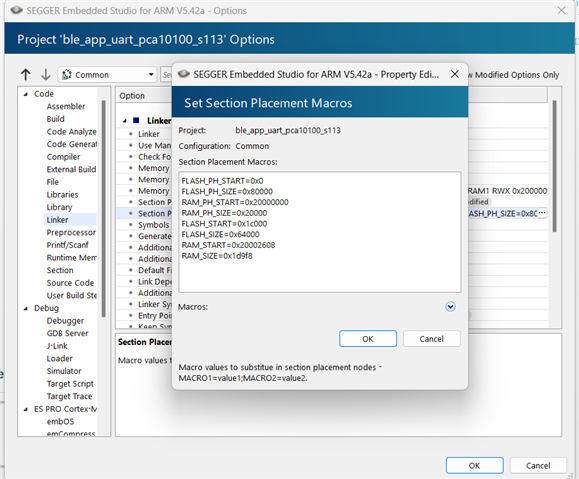Viewport: 579px width, 479px height.
Task: Select Code Analyzer in the options tree
Action: coord(71,131)
